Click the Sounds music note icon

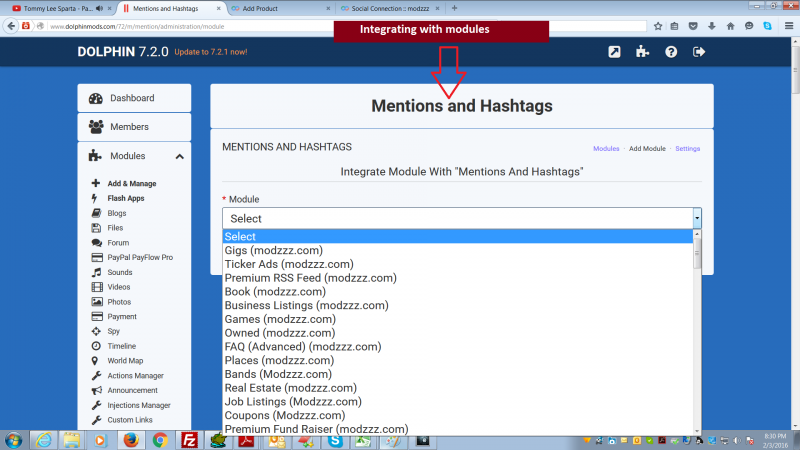click(96, 272)
